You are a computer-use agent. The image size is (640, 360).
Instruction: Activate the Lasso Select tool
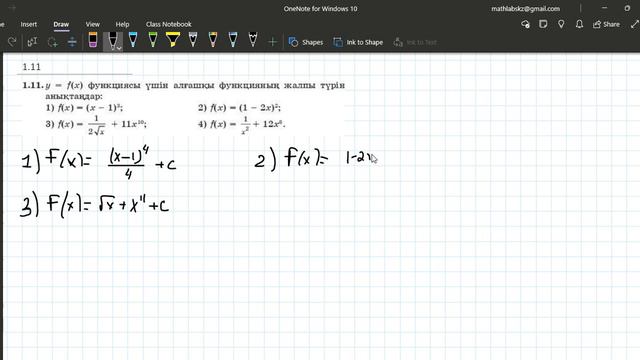(x=53, y=42)
